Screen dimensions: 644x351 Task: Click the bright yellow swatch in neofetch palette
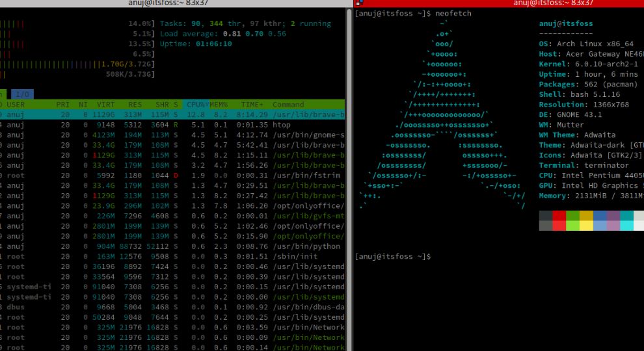pyautogui.click(x=586, y=226)
